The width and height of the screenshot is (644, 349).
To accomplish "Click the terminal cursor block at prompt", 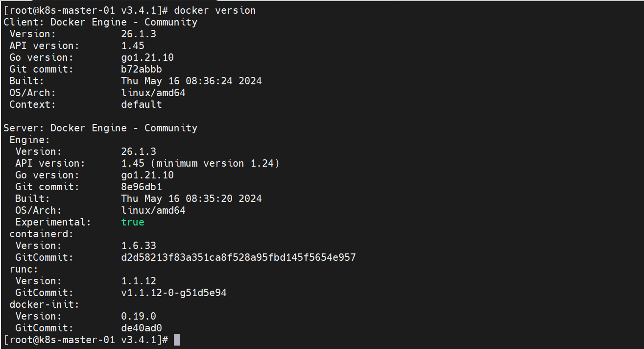I will click(177, 340).
